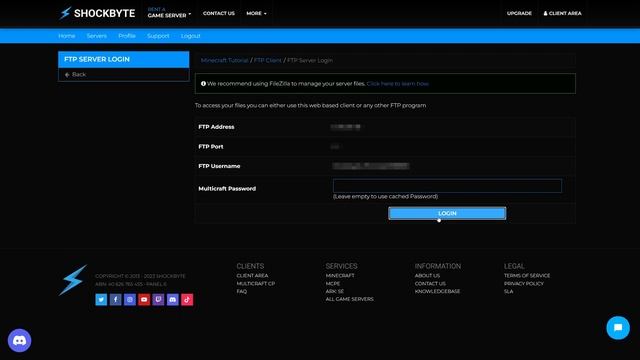
Task: Open footer ARK: SE link
Action: coord(335,291)
